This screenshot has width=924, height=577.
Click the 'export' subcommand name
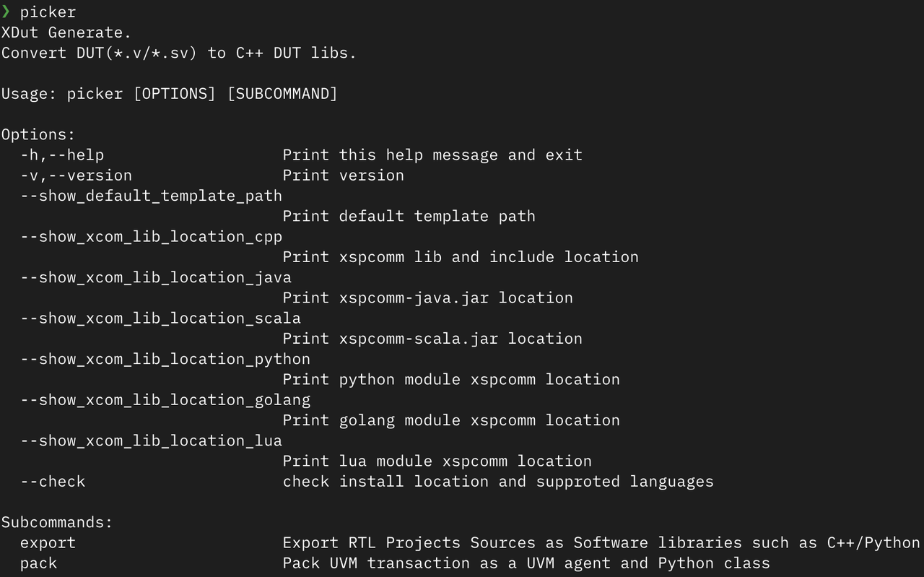[48, 543]
